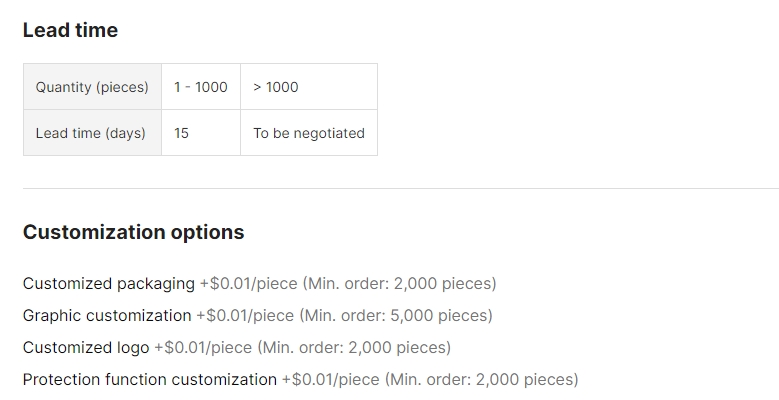This screenshot has width=779, height=400.
Task: Click Customized packaging price +$0.01/piece
Action: click(248, 284)
